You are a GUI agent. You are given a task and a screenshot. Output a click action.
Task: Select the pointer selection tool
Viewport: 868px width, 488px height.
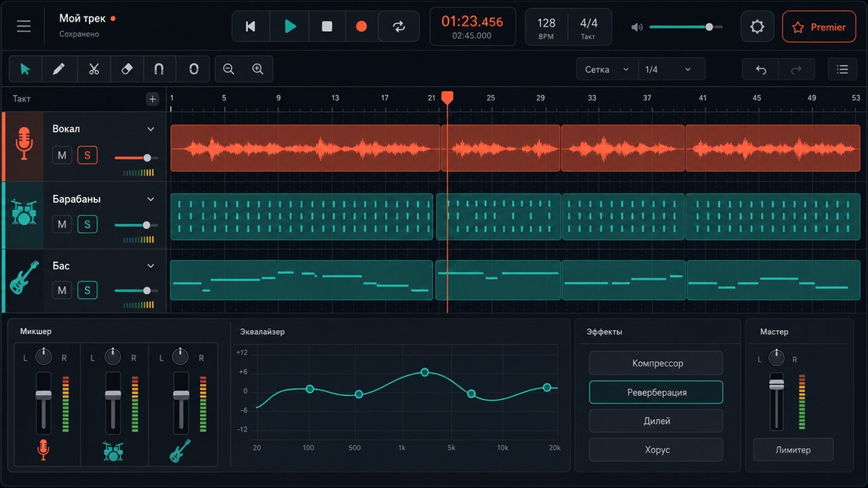point(26,69)
